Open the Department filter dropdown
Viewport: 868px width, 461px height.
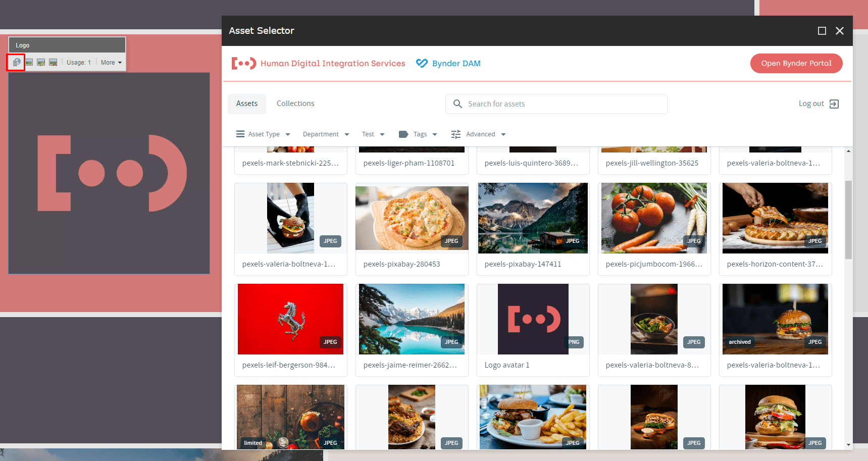coord(326,134)
